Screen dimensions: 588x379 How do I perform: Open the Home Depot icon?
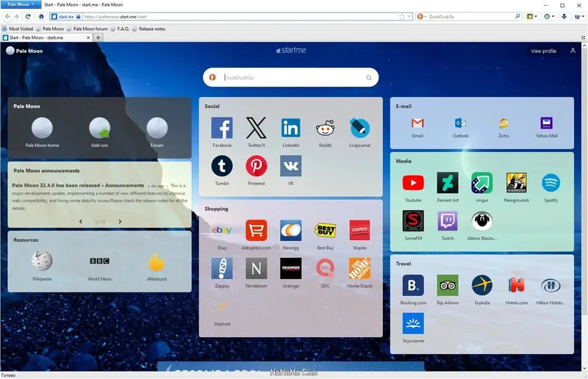coord(359,268)
